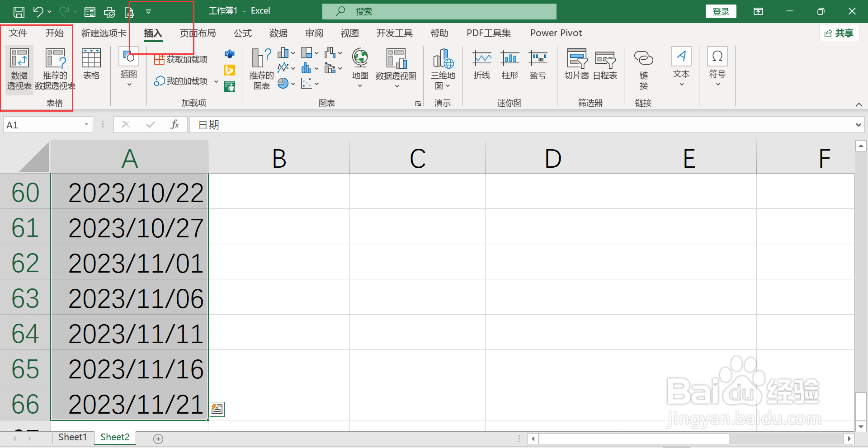868x448 pixels.
Task: Click the Save icon in the quick access toolbar
Action: (x=19, y=12)
